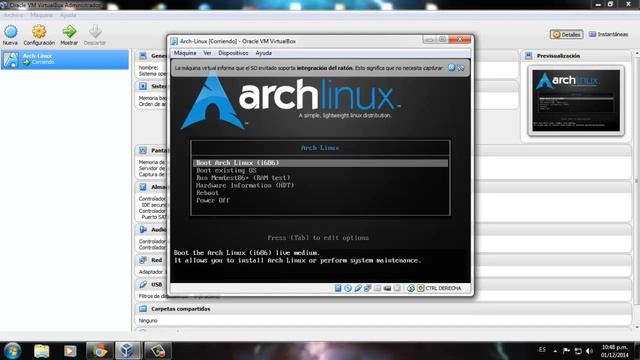Click the CTRL DERECHA host key label
This screenshot has width=640, height=360.
point(443,288)
